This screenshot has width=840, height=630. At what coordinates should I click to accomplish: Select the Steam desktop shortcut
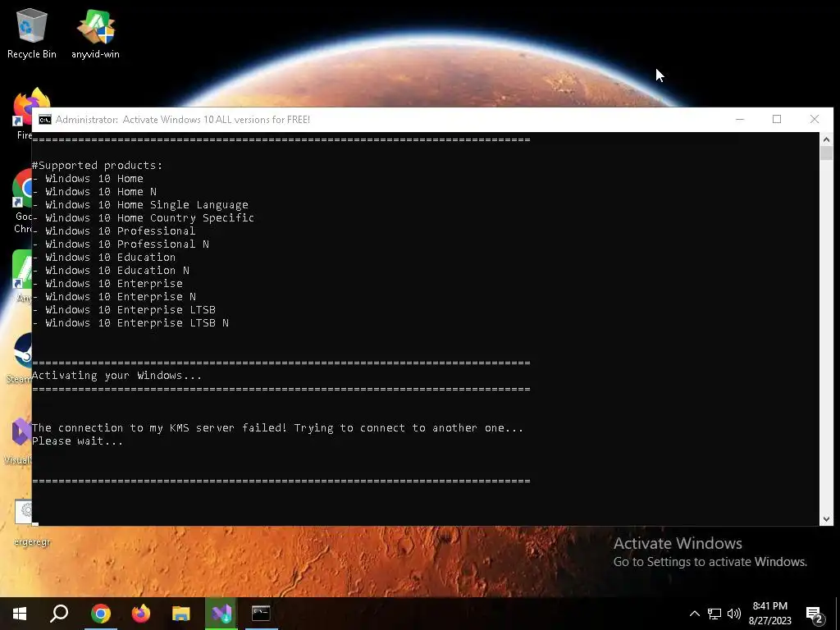click(x=19, y=358)
